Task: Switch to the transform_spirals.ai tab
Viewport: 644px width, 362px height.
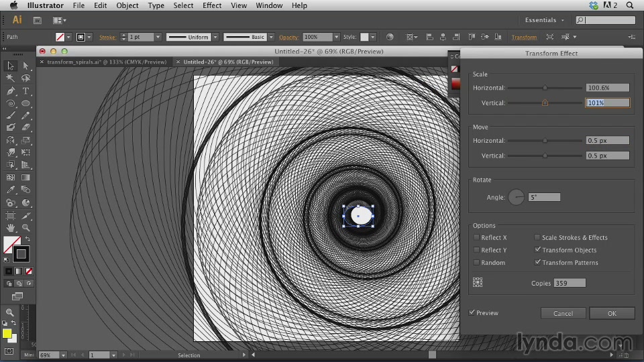Action: [107, 62]
